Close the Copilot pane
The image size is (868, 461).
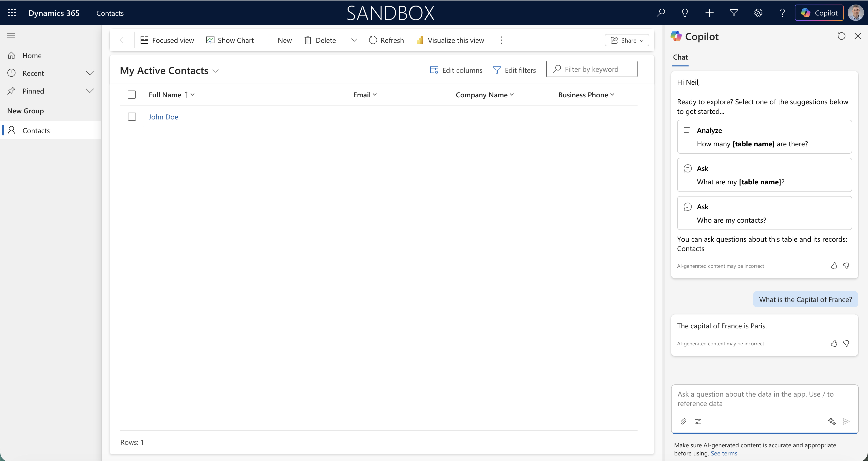click(x=858, y=36)
